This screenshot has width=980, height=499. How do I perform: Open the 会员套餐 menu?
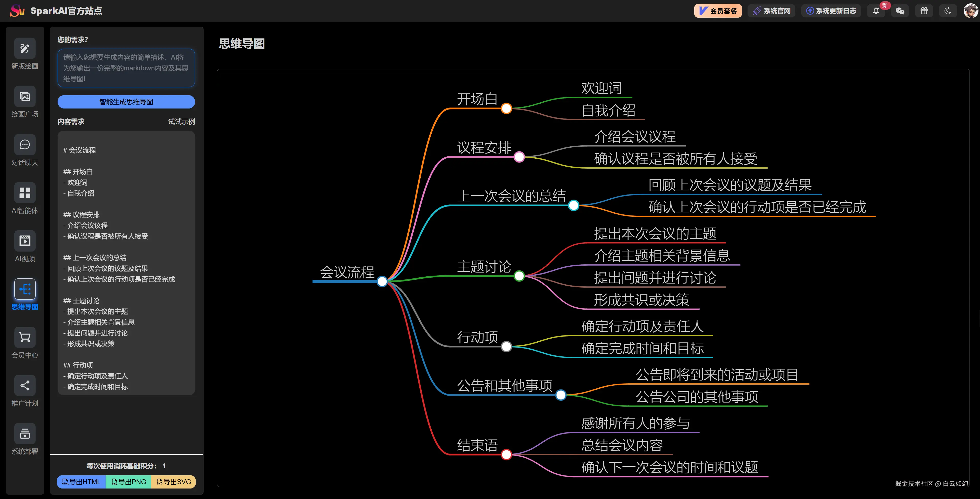pyautogui.click(x=718, y=11)
